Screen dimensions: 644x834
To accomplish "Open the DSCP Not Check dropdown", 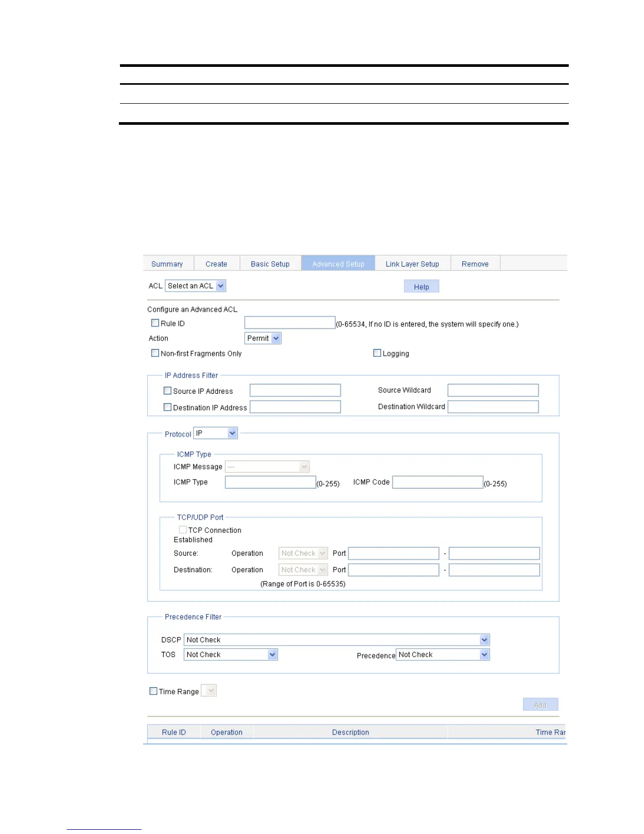I will point(337,640).
